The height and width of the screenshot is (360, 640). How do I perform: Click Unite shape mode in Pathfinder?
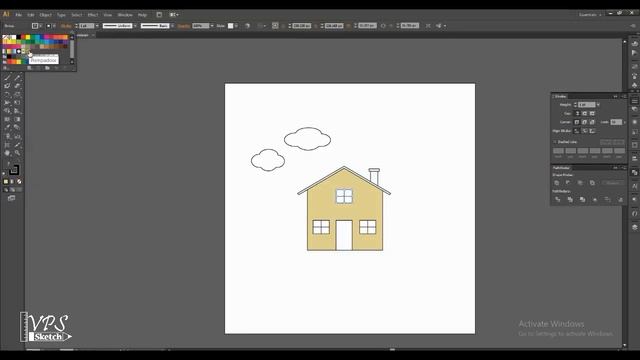[557, 183]
